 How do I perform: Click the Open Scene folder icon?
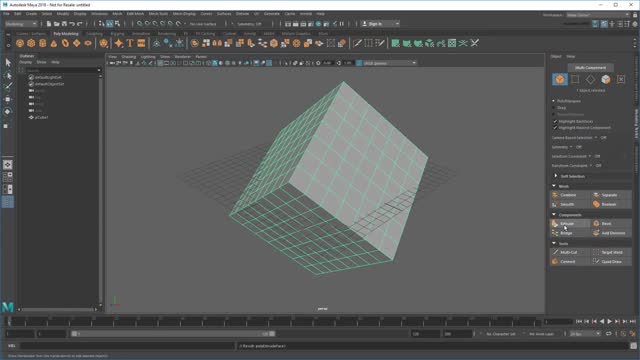coord(56,24)
